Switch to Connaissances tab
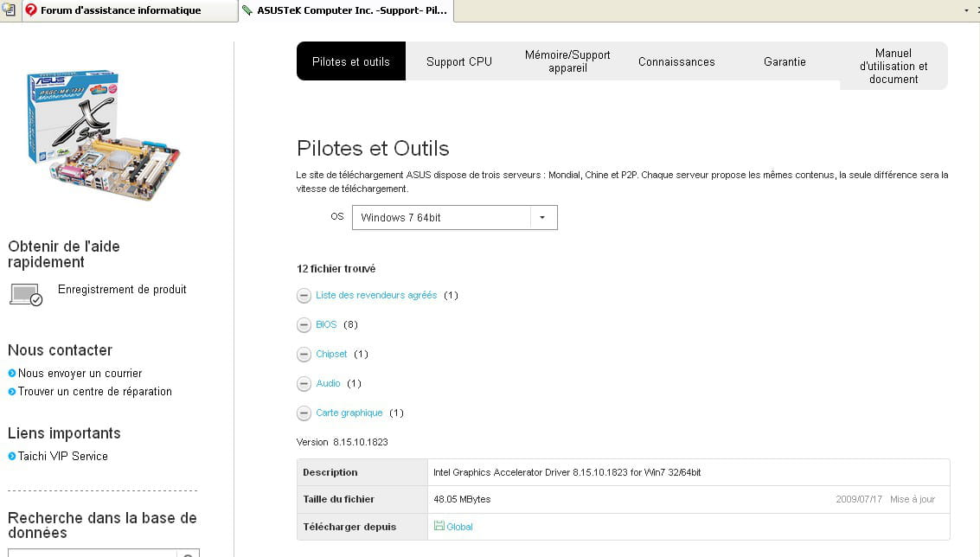Image resolution: width=980 pixels, height=557 pixels. [x=676, y=61]
